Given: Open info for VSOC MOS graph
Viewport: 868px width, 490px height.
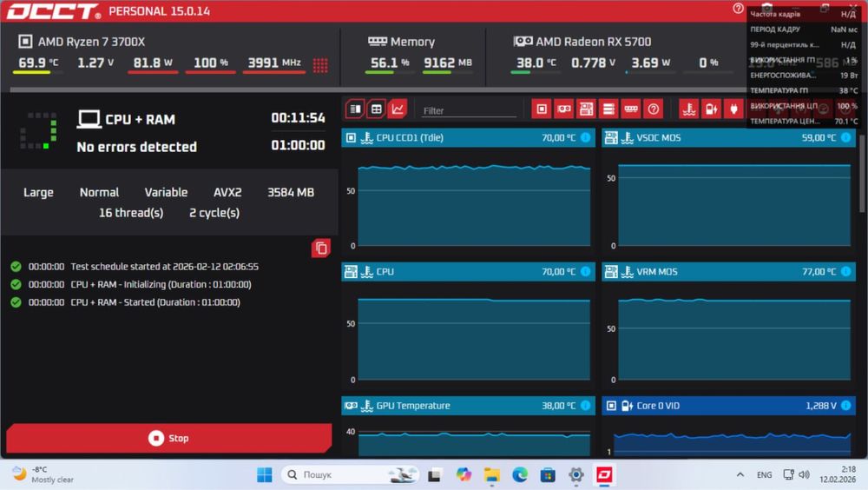Looking at the screenshot, I should pos(845,137).
